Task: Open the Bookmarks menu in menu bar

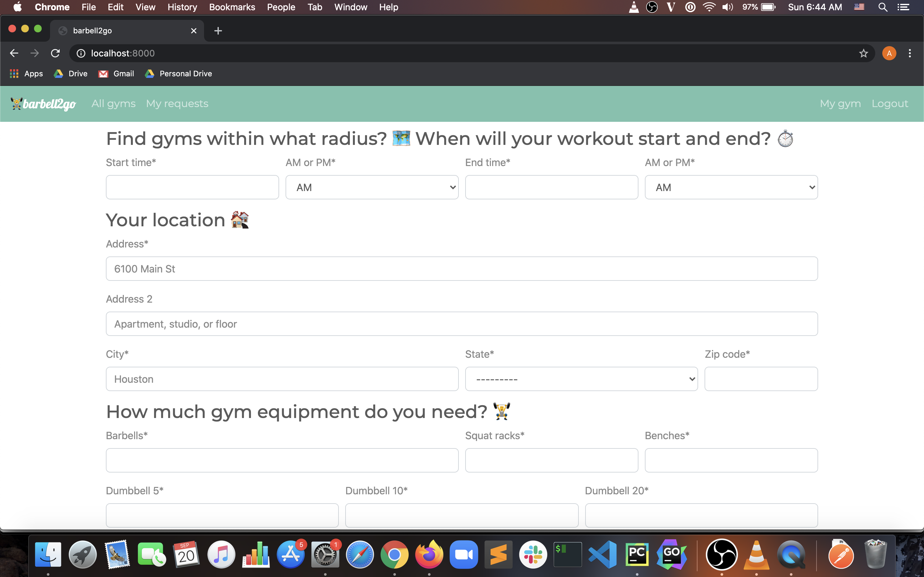Action: click(x=232, y=7)
